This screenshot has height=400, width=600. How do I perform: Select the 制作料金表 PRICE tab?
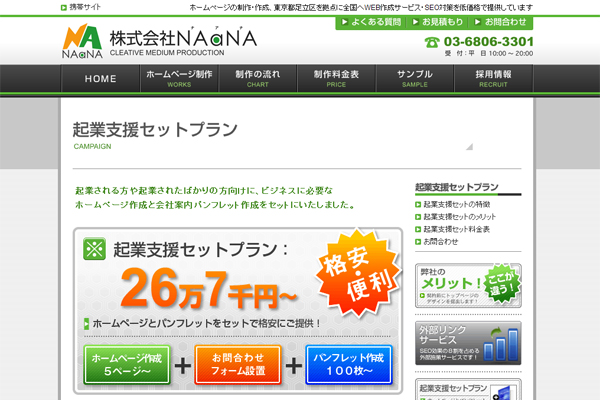tap(336, 78)
